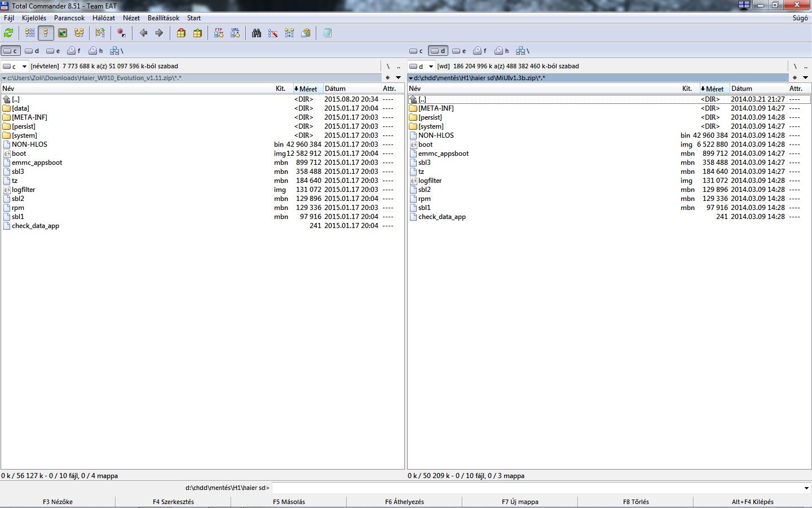This screenshot has width=812, height=508.
Task: Open the Hálózat menu
Action: 104,18
